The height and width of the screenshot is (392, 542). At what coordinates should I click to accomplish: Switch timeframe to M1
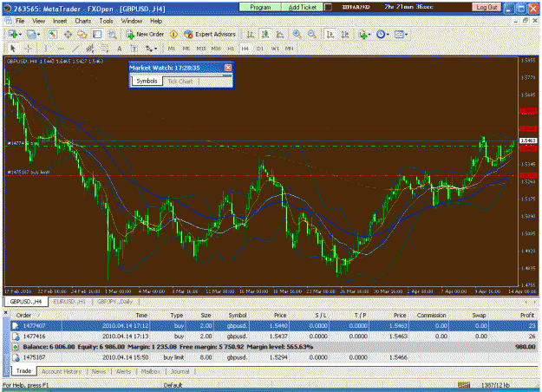point(172,49)
